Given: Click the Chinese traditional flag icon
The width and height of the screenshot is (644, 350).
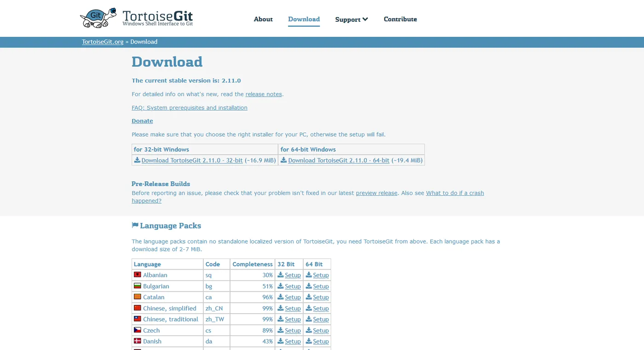Looking at the screenshot, I should pyautogui.click(x=138, y=319).
